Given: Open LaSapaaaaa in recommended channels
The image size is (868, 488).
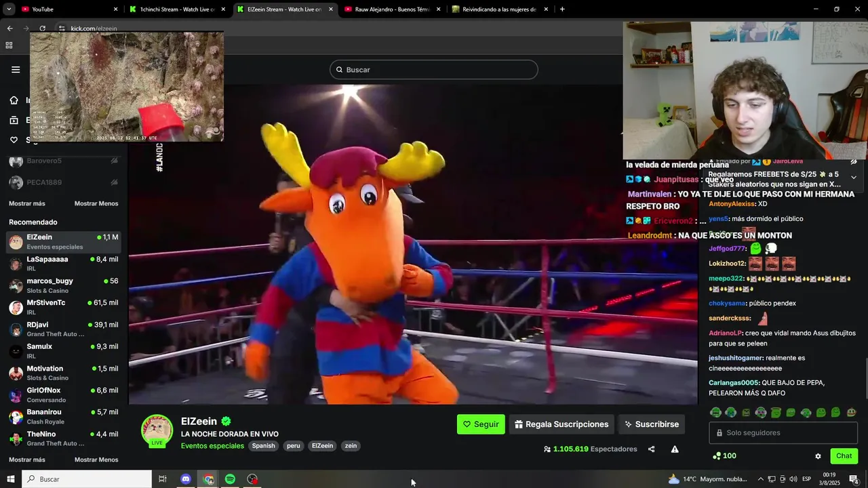Looking at the screenshot, I should pyautogui.click(x=64, y=263).
